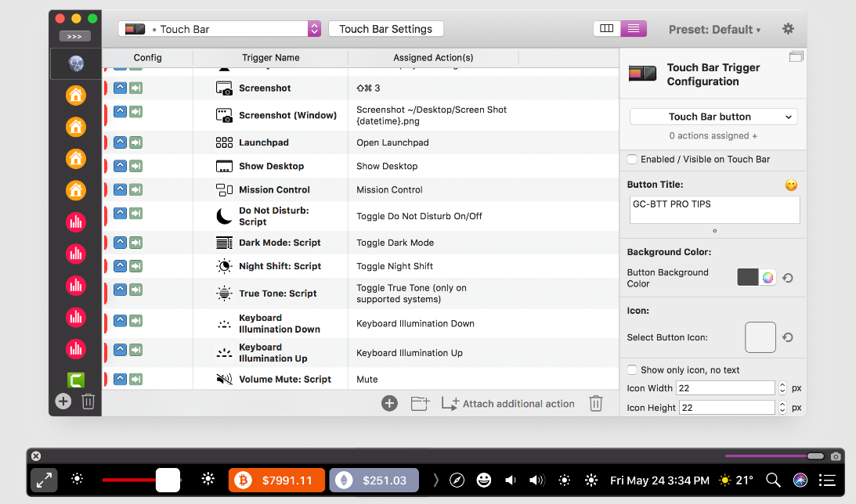This screenshot has width=856, height=504.
Task: Select the green Camtasia app in sidebar
Action: (76, 380)
